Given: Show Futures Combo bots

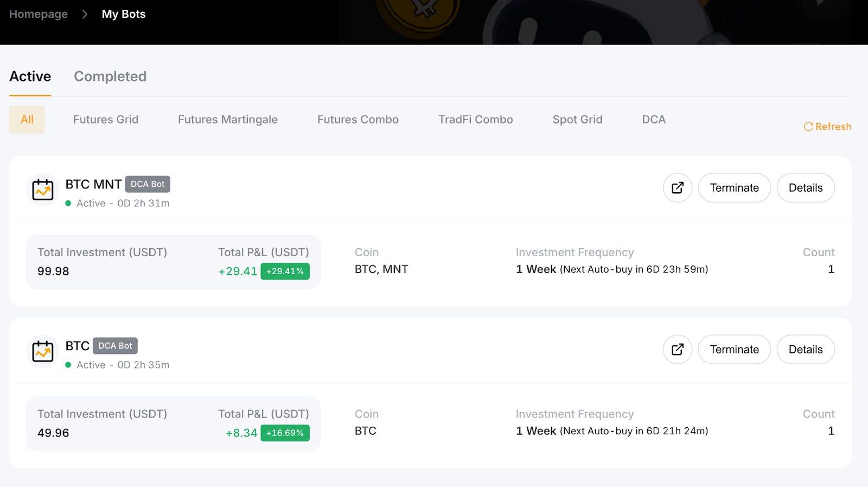Looking at the screenshot, I should pyautogui.click(x=358, y=119).
